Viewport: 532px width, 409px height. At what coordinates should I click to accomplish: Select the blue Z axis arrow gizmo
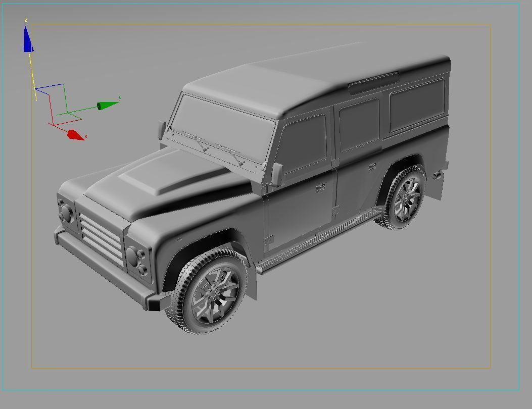(x=26, y=40)
